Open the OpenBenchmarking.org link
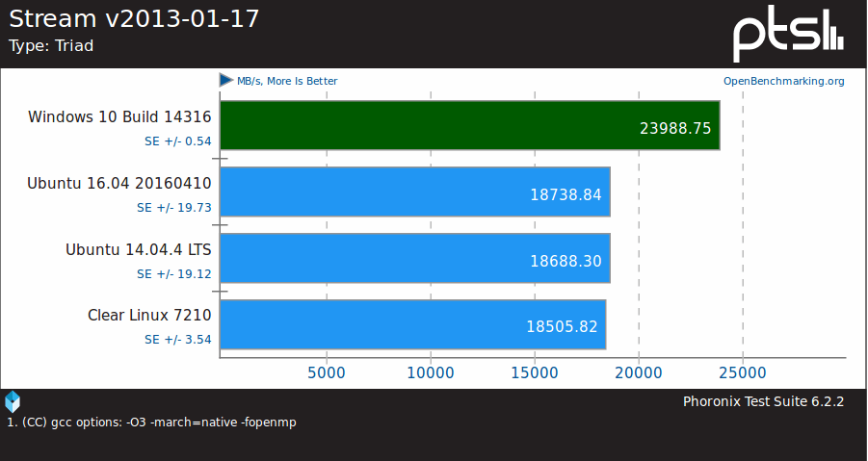Screen dimensions: 868x461 tap(784, 81)
